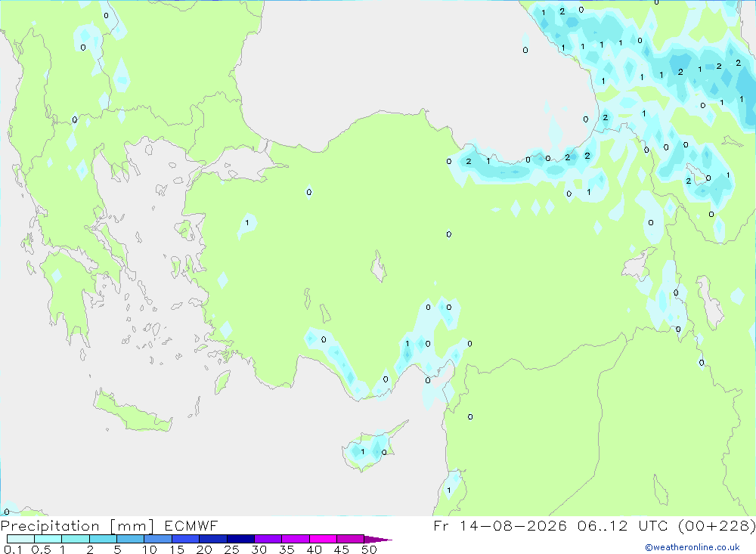Screen dimensions: 756x554
Task: Click the legend label '45'
Action: (342, 549)
